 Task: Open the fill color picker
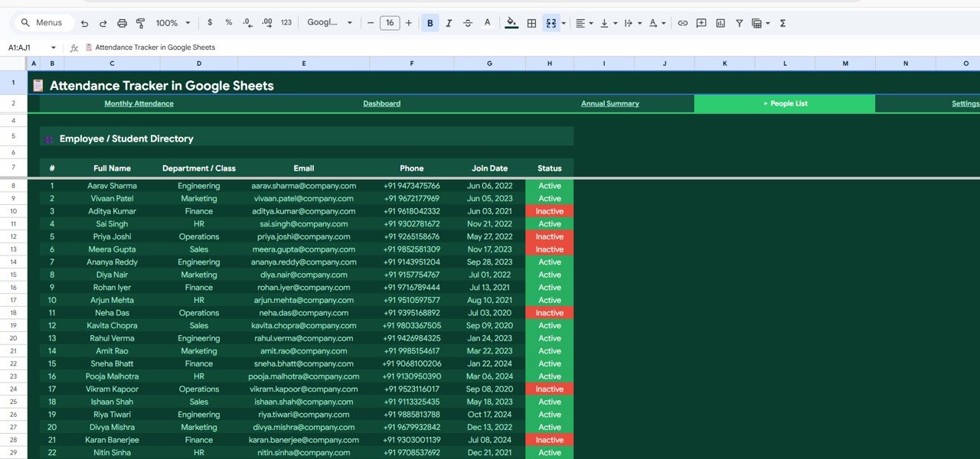coord(511,23)
